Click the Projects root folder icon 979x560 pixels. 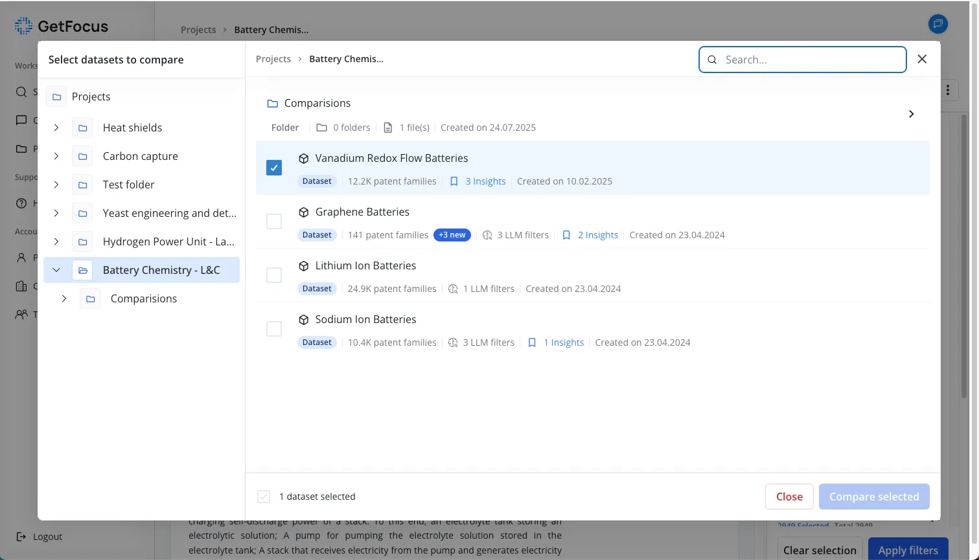click(x=56, y=96)
